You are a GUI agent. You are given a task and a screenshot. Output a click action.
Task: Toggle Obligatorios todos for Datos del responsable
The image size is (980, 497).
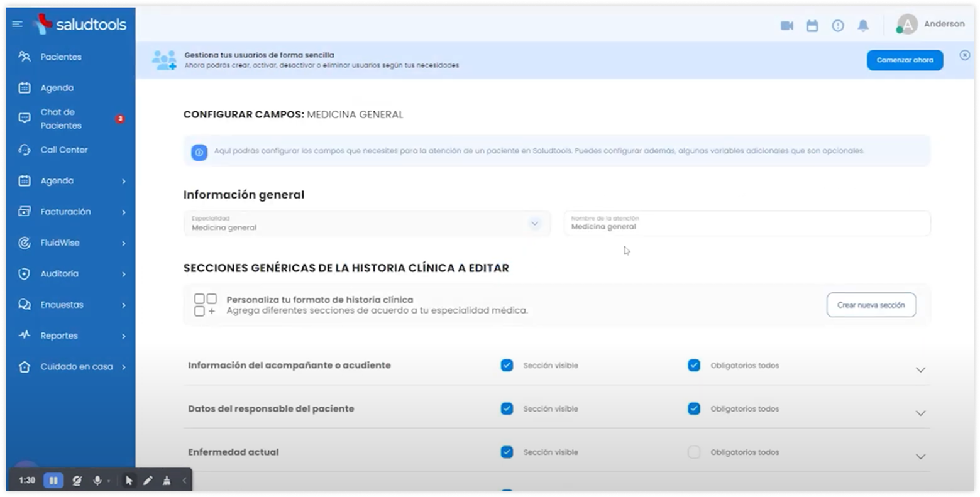point(694,408)
